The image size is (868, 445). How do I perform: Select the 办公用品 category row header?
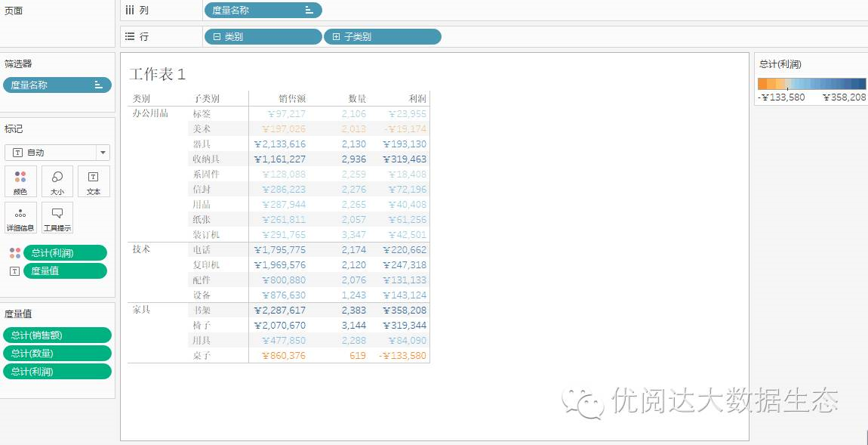click(x=150, y=113)
